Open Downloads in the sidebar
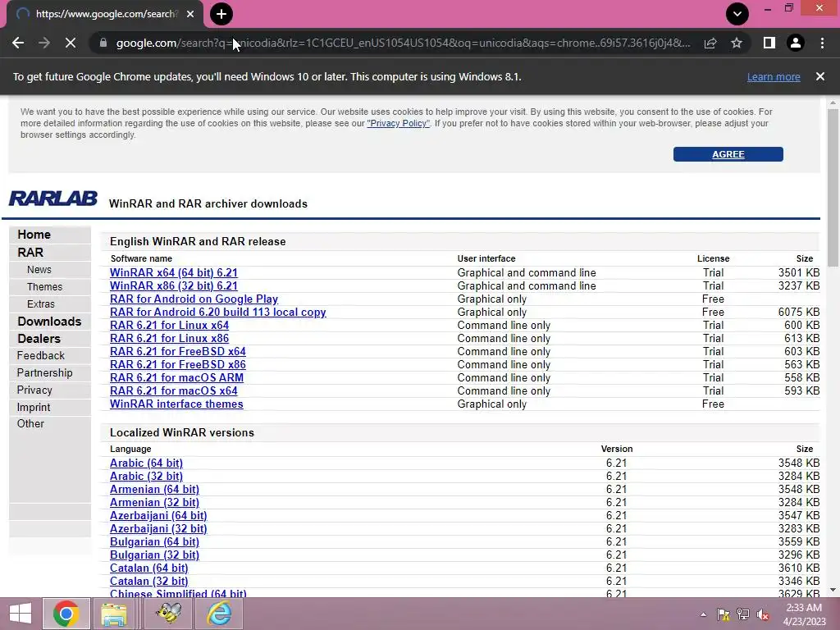This screenshot has height=630, width=840. 49,322
